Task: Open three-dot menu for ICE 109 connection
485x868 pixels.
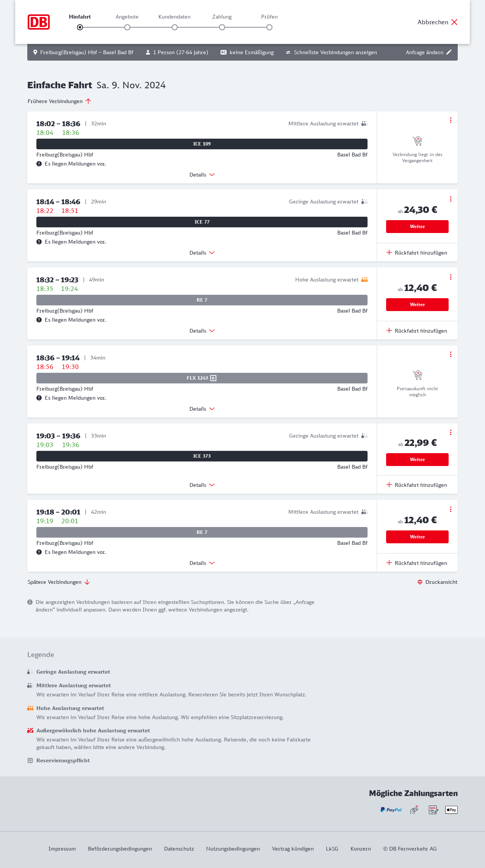Action: point(451,120)
